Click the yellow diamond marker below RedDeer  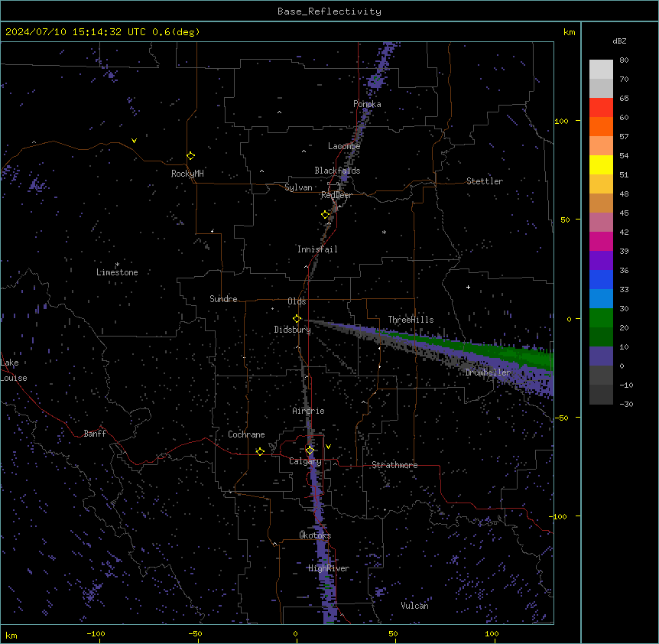pos(325,215)
